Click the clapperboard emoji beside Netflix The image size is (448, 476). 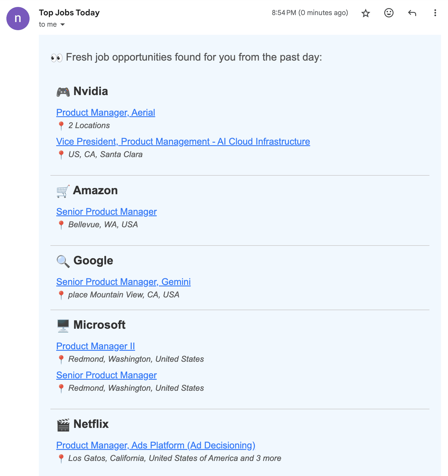click(63, 425)
